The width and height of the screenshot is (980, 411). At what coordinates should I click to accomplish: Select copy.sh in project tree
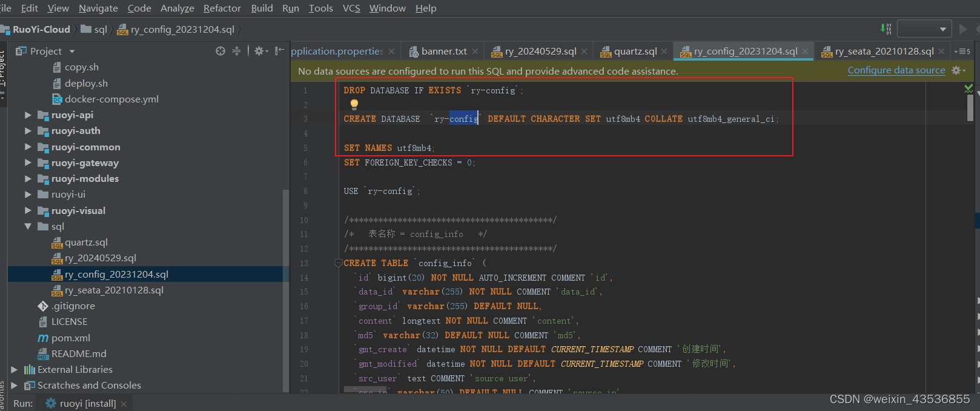point(81,67)
